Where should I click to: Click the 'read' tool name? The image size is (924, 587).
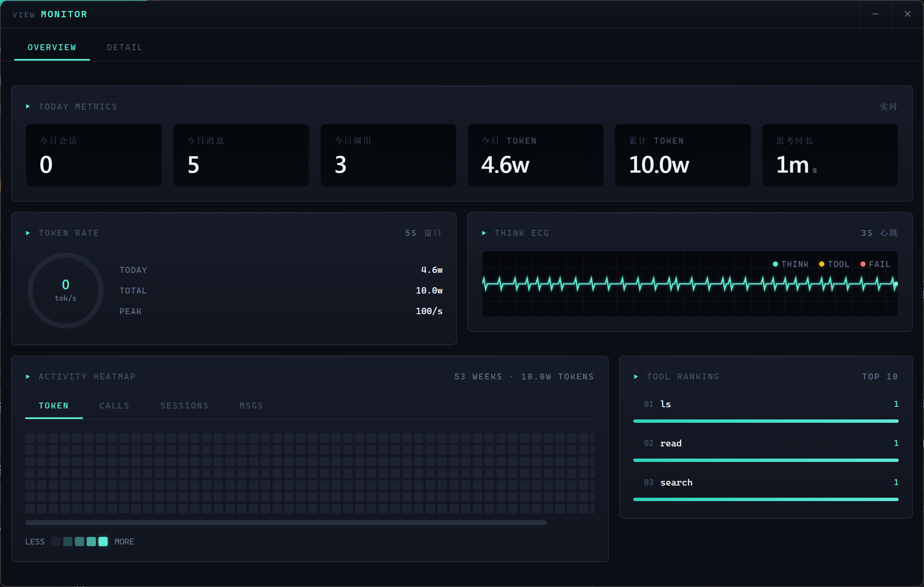pyautogui.click(x=671, y=443)
